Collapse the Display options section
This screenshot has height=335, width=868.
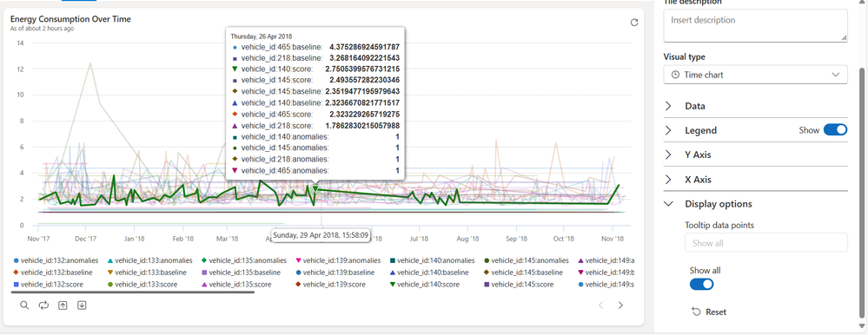pos(755,203)
